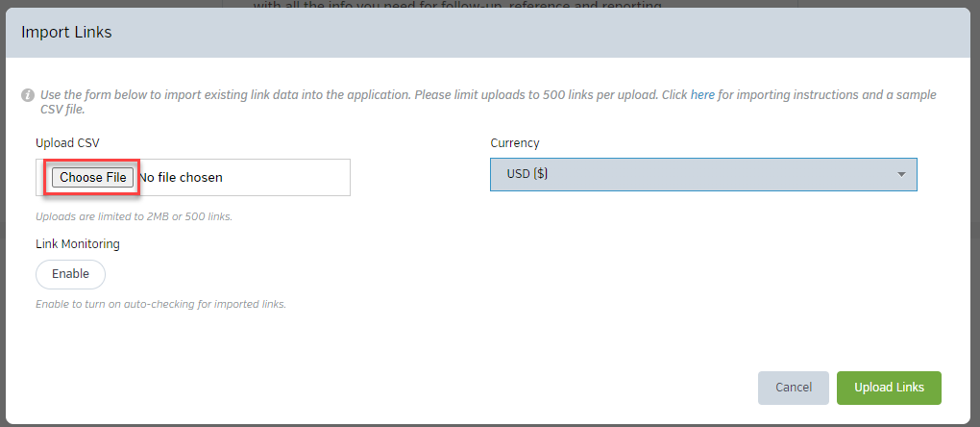980x427 pixels.
Task: Cancel the Import Links dialog
Action: coord(793,388)
